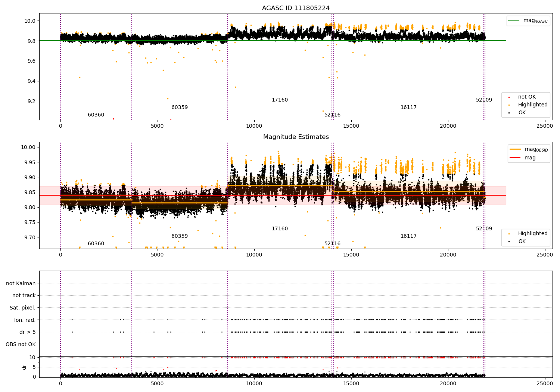Click the 'OBS not OK' axis label

click(x=21, y=344)
